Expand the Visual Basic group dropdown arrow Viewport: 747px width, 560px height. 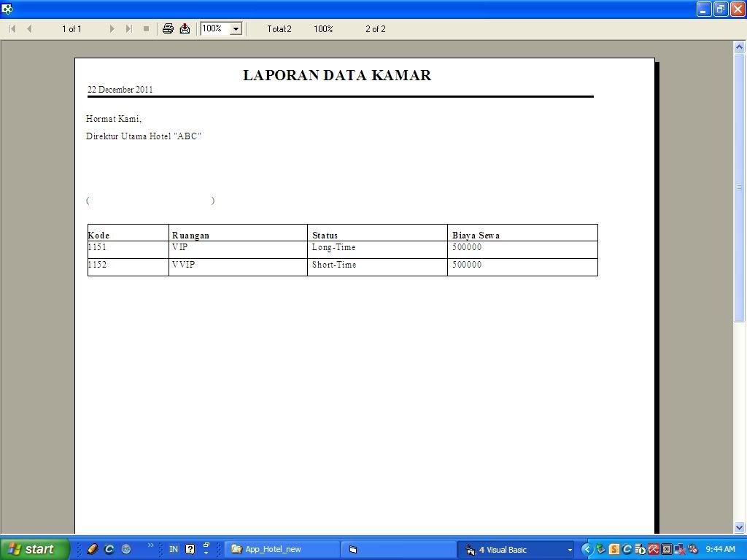pyautogui.click(x=569, y=550)
